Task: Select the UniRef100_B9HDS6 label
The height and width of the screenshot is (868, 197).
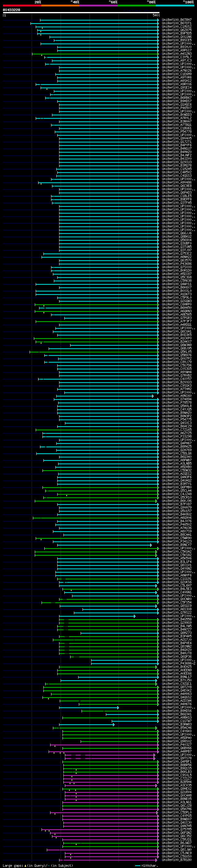Action: pos(176,711)
